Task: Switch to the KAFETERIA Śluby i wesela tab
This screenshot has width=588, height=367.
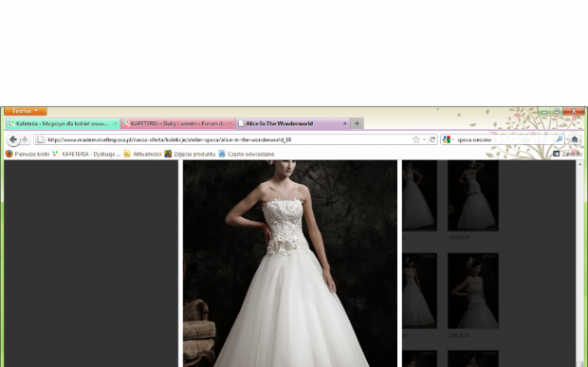Action: tap(178, 123)
